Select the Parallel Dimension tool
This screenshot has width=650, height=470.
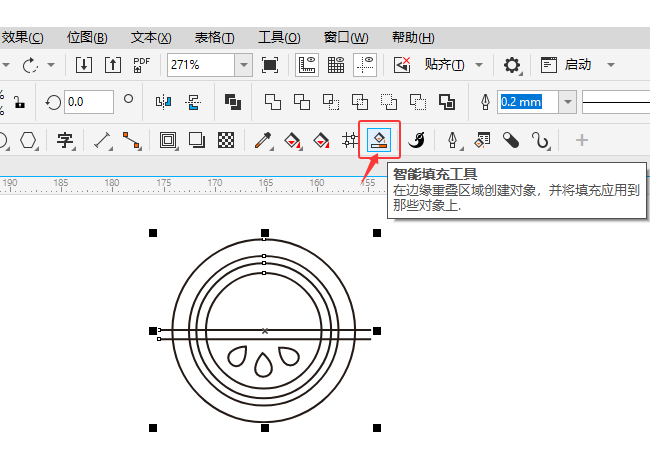[103, 140]
